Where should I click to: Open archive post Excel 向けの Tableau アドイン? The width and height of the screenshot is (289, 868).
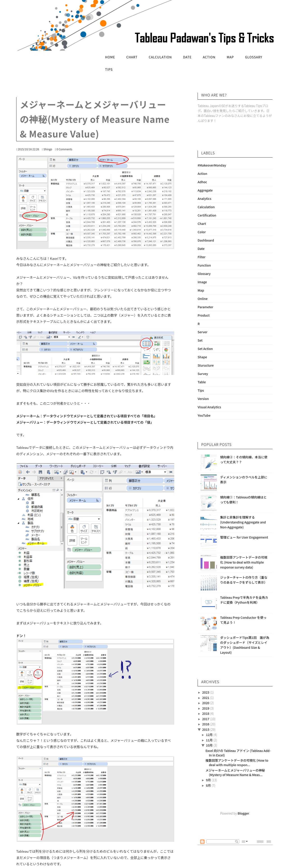coord(238,753)
